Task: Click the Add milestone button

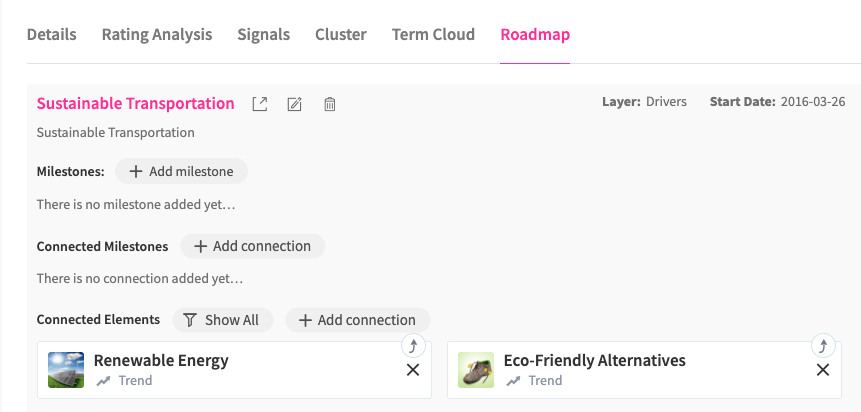Action: (181, 171)
